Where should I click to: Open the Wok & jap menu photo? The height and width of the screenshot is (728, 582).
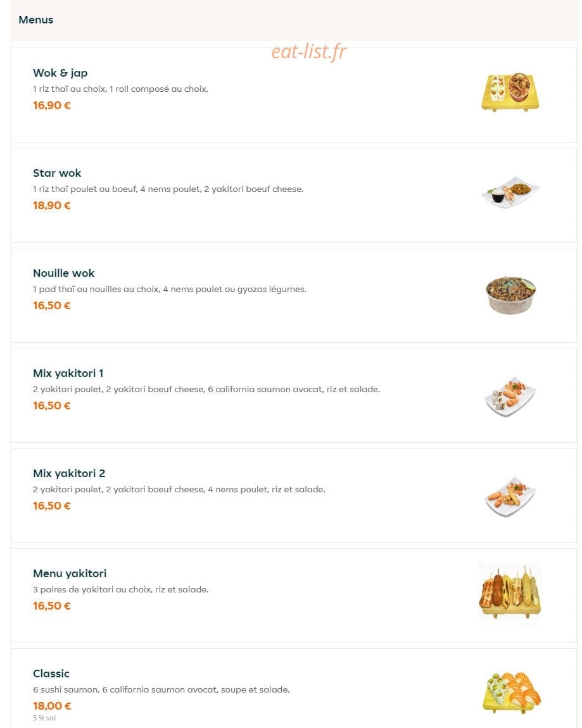tap(510, 92)
